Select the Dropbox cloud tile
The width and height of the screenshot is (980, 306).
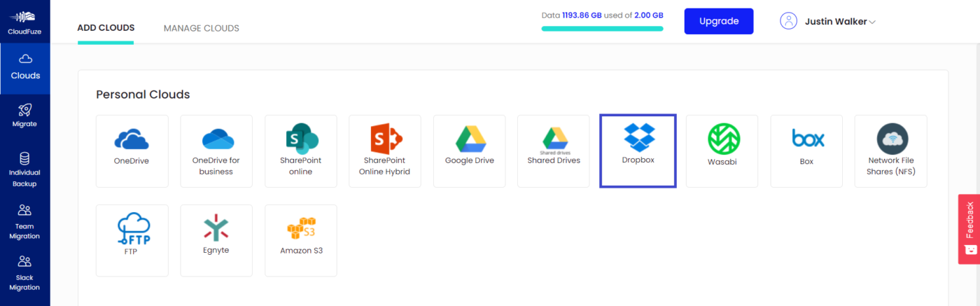point(638,151)
